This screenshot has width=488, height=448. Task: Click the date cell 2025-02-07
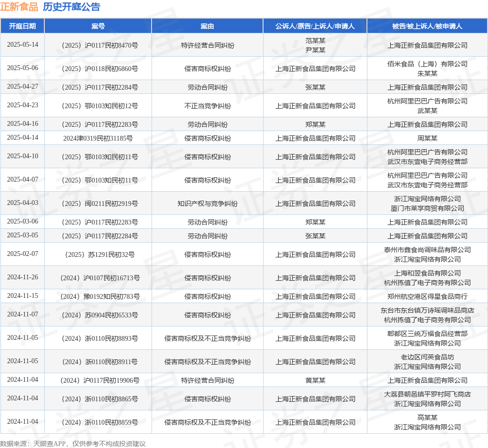pyautogui.click(x=22, y=254)
